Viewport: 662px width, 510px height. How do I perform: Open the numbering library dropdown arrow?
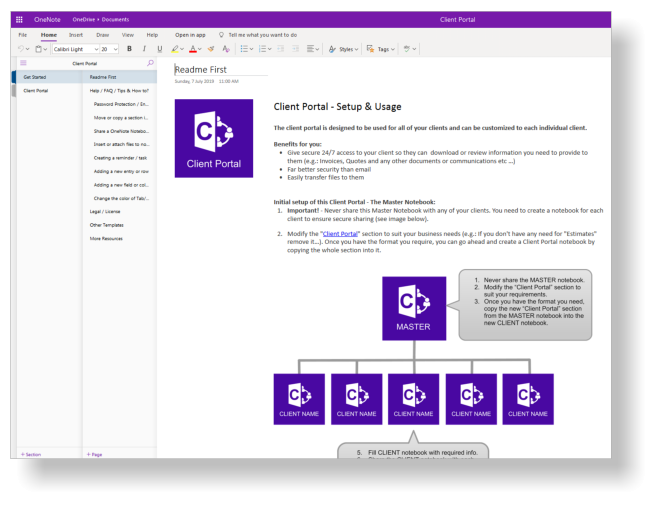269,49
